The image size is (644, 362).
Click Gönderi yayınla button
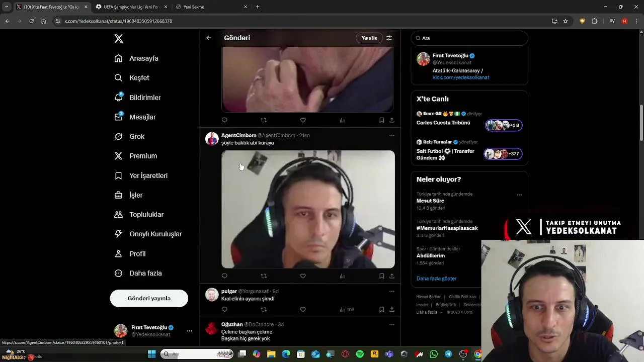tap(149, 298)
